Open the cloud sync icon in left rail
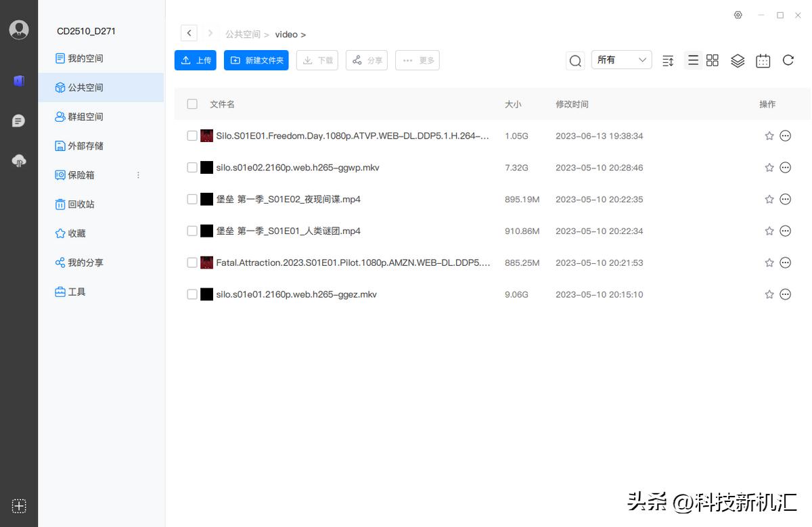 point(18,161)
